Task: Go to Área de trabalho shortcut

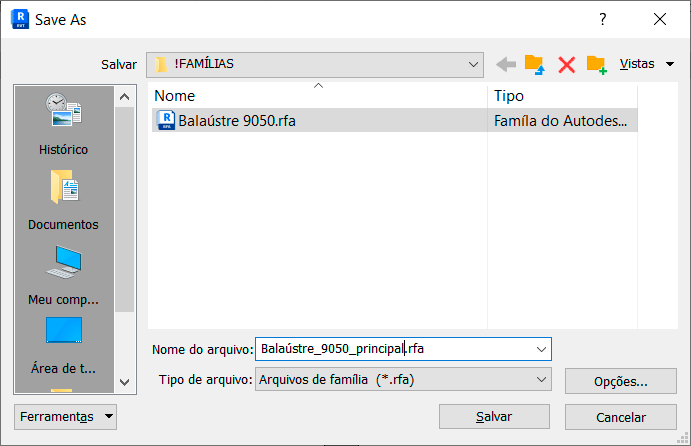Action: [x=63, y=345]
